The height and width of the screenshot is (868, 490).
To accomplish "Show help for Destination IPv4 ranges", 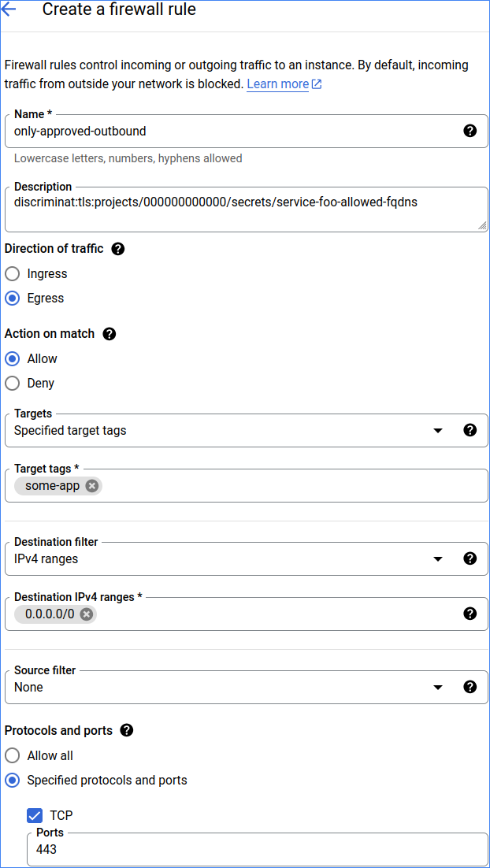I will pos(470,614).
